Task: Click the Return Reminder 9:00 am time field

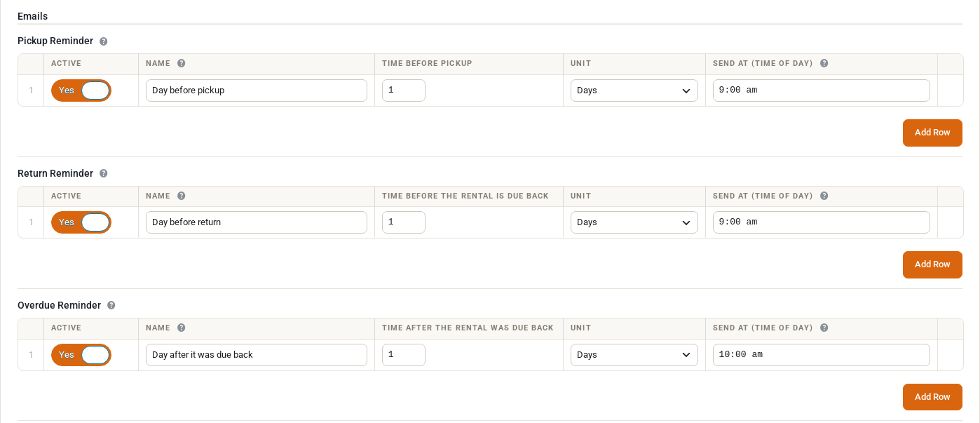Action: point(822,222)
